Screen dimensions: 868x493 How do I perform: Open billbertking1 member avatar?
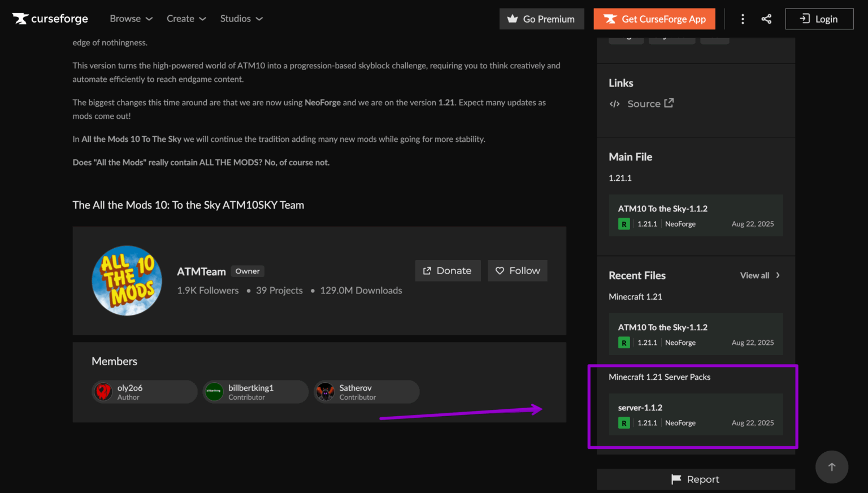[x=214, y=391]
